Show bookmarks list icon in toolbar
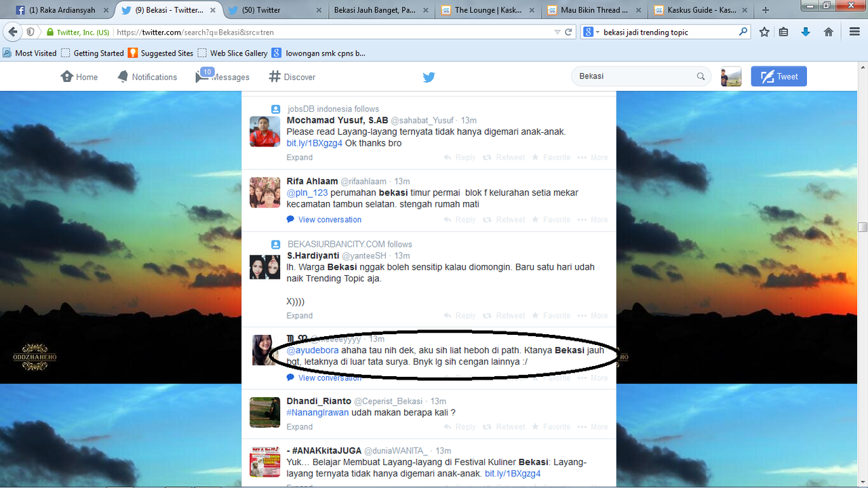The height and width of the screenshot is (488, 868). [x=784, y=32]
